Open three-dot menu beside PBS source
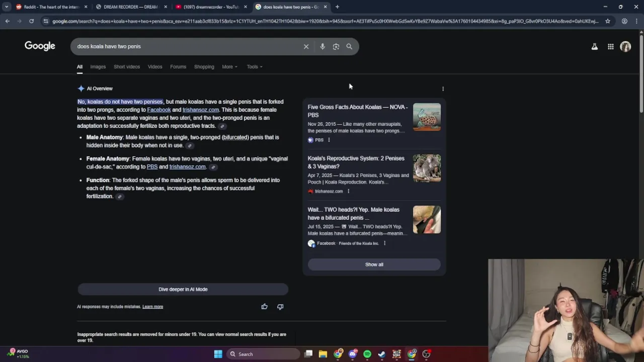The image size is (644, 362). point(329,140)
